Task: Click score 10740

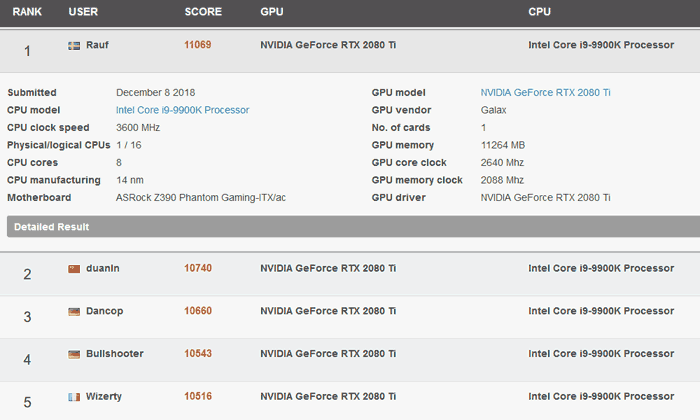Action: coord(198,268)
